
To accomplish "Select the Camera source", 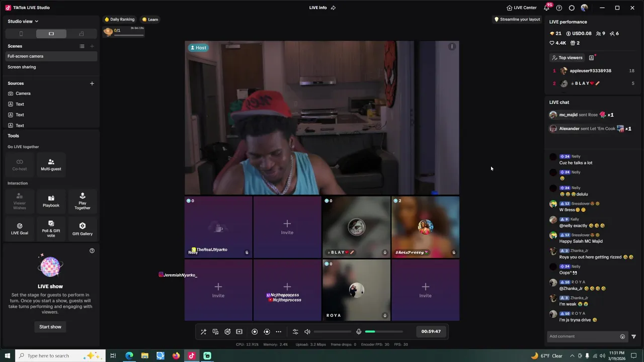I will coord(50,94).
